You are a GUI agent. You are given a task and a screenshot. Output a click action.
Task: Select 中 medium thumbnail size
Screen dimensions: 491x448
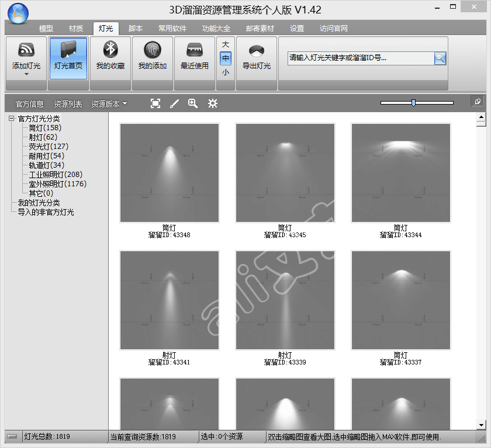pyautogui.click(x=226, y=58)
